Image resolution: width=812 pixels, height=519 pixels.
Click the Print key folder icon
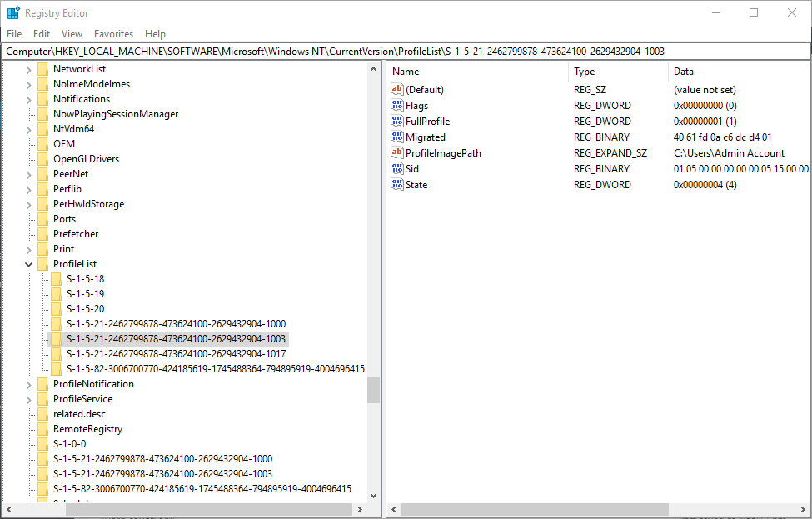43,249
